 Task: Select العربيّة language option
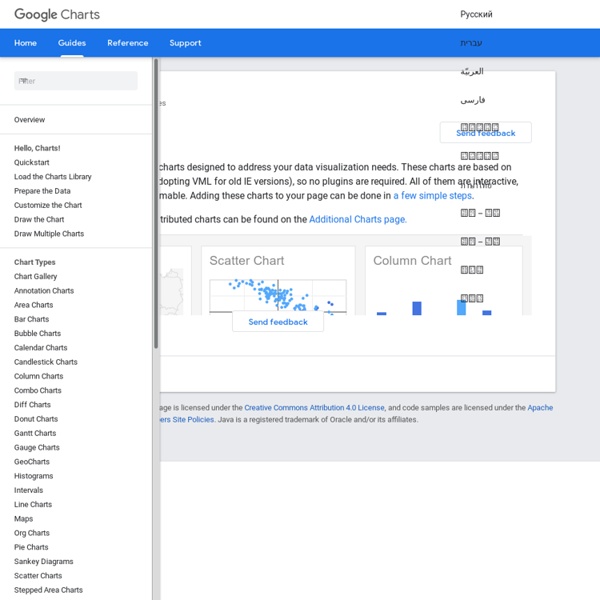pyautogui.click(x=472, y=71)
